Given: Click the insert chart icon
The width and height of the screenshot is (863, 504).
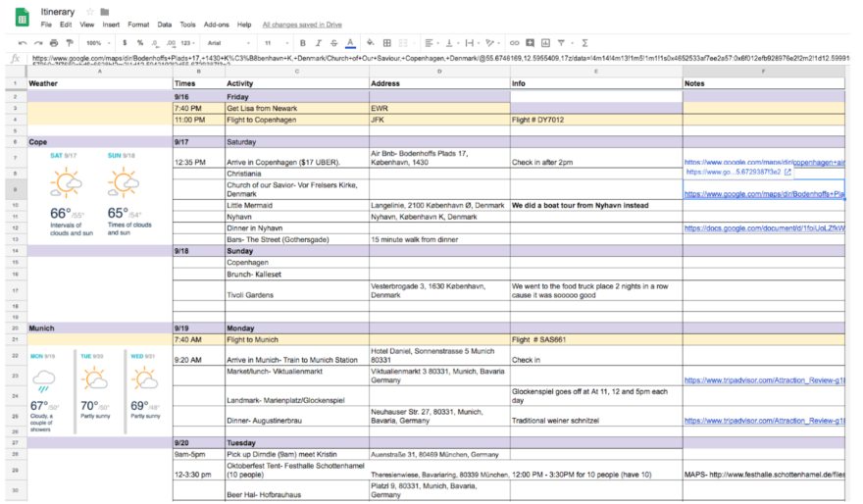Looking at the screenshot, I should (546, 43).
